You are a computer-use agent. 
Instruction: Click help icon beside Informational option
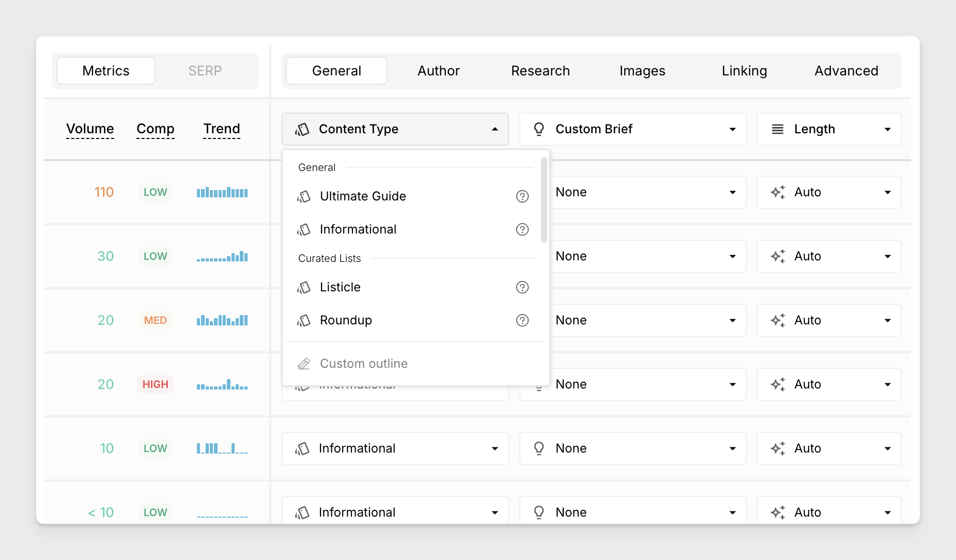[x=522, y=229]
